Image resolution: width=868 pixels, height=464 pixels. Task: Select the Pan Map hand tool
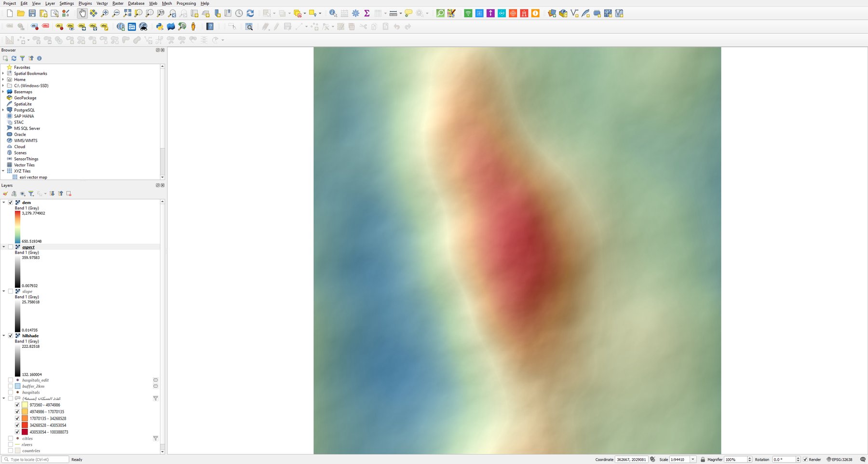pyautogui.click(x=82, y=14)
